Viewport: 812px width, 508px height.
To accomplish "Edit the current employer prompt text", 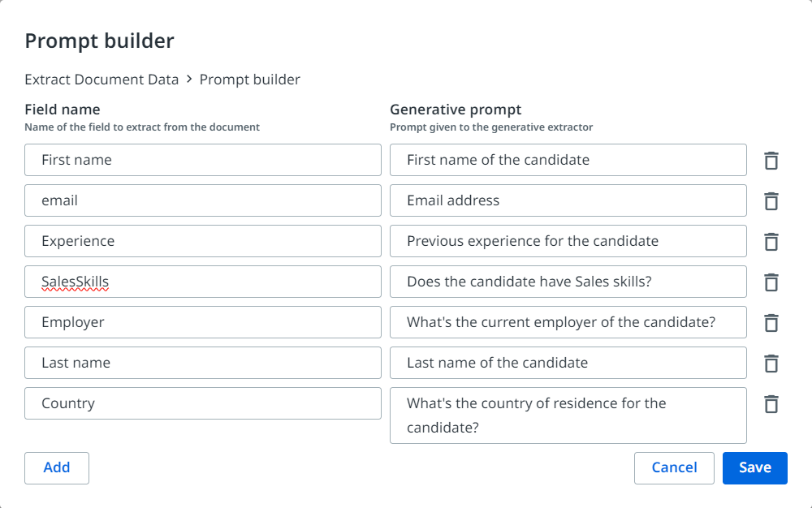I will (x=568, y=322).
